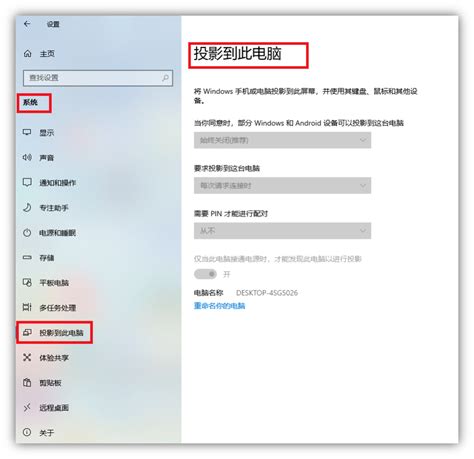Click the moon icon for 专注助手
This screenshot has width=474, height=459.
click(x=27, y=207)
